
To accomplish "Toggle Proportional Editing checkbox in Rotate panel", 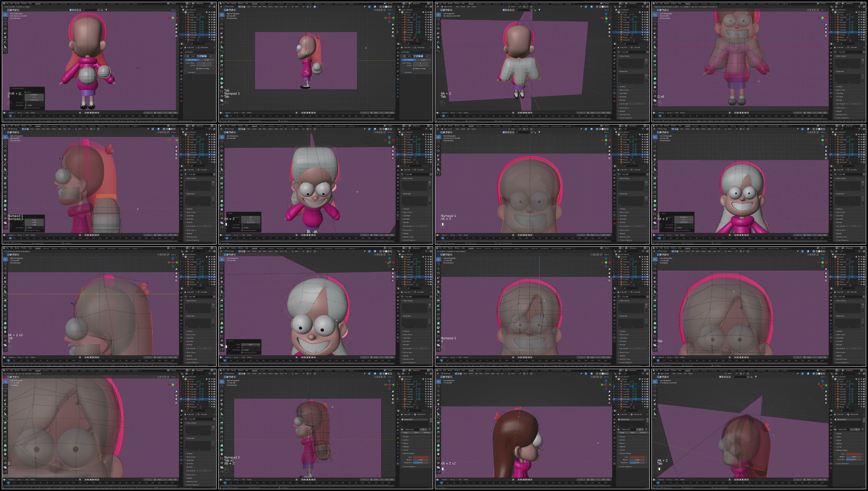I will click(x=242, y=353).
